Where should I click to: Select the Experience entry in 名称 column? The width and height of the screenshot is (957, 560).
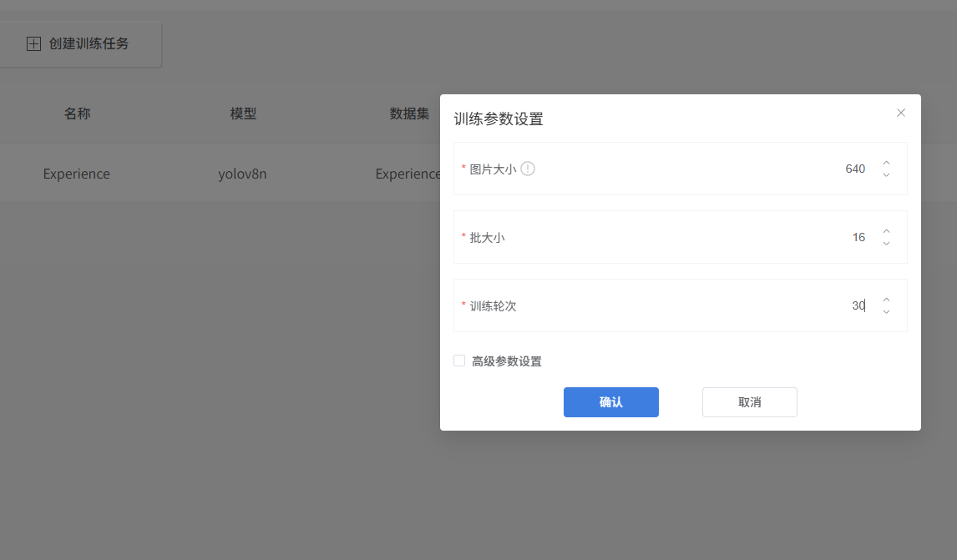(77, 174)
